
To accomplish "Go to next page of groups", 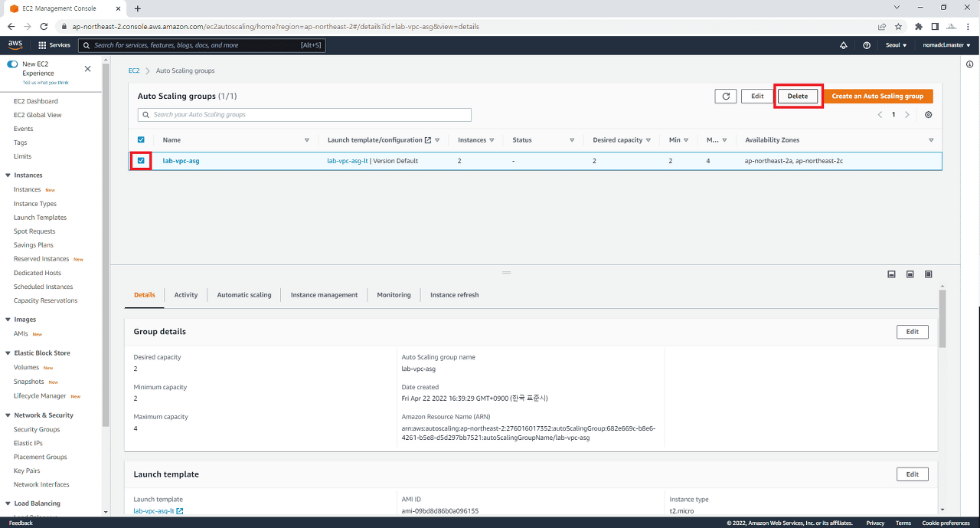I will (x=907, y=114).
